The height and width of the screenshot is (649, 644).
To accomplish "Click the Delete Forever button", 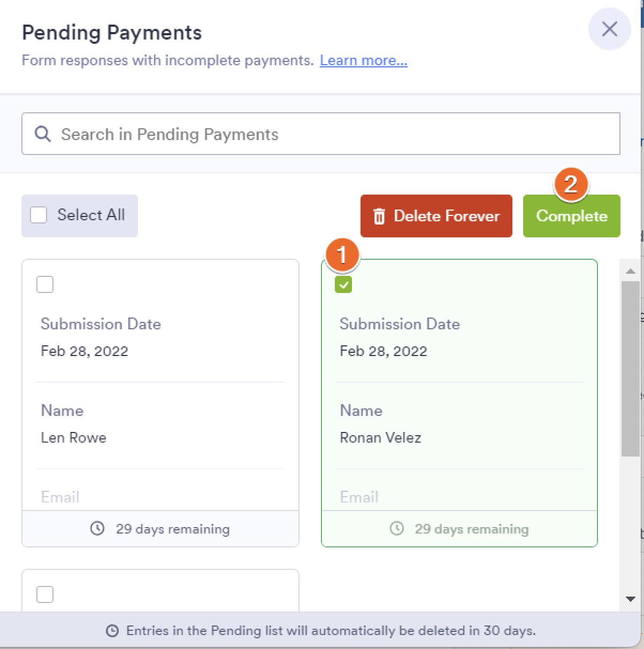I will [x=436, y=216].
